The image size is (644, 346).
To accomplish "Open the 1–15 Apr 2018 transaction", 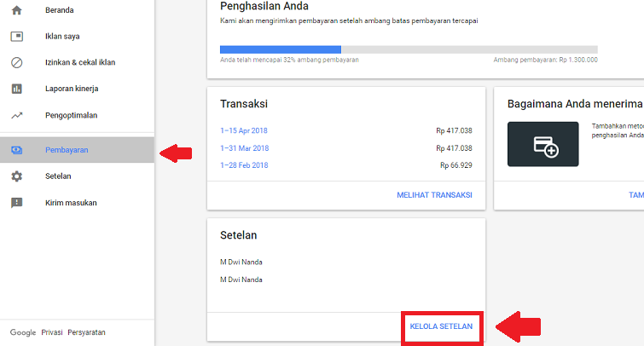I will tap(245, 130).
